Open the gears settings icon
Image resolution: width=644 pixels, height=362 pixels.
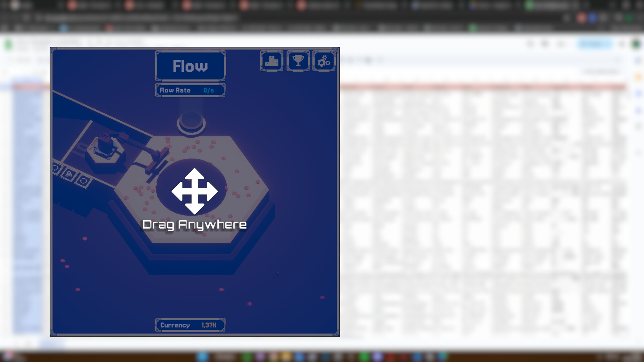(324, 61)
